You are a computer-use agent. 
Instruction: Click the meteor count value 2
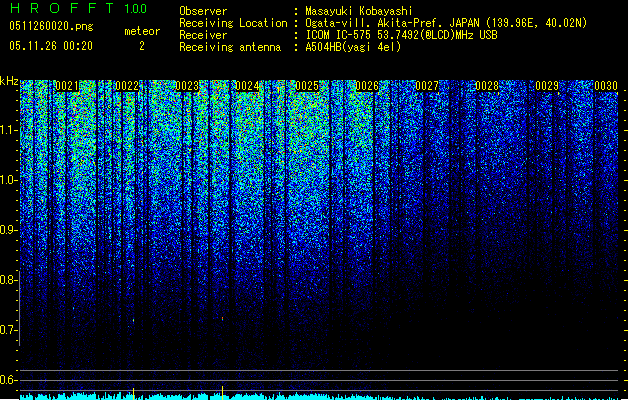142,46
